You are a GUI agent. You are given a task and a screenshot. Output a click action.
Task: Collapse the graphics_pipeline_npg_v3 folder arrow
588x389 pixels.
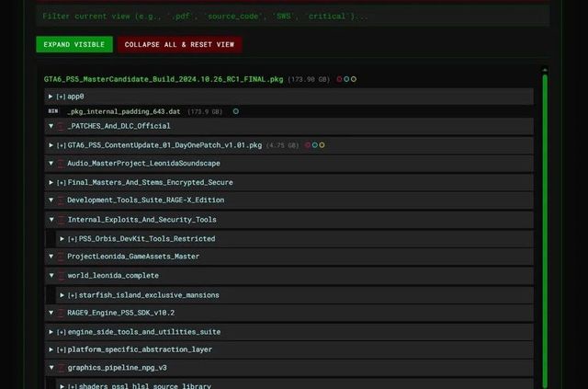point(51,368)
